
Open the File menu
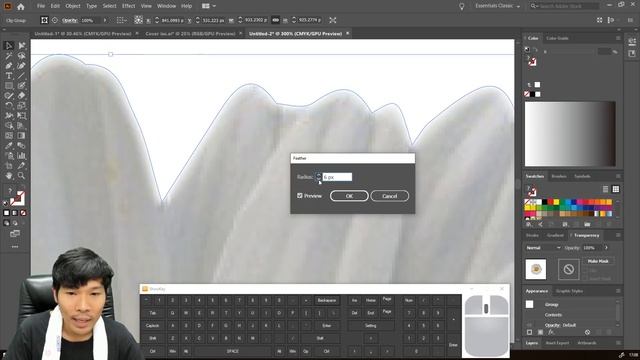pyautogui.click(x=41, y=6)
